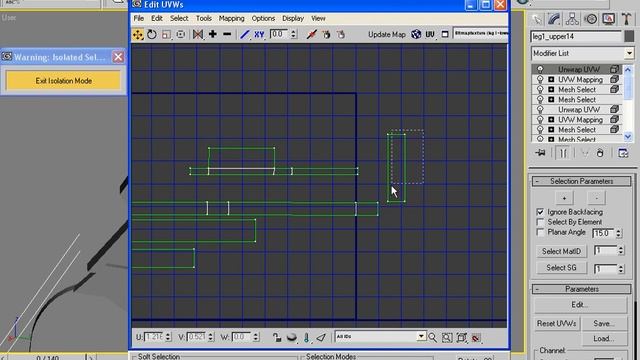This screenshot has width=640, height=360.
Task: Open the Motion command panel tab
Action: (590, 19)
